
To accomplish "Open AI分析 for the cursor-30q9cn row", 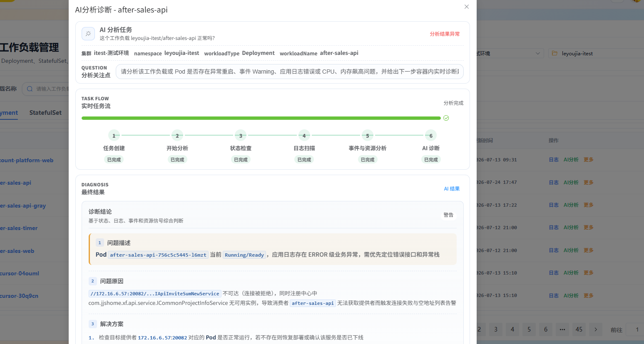I will [x=571, y=296].
